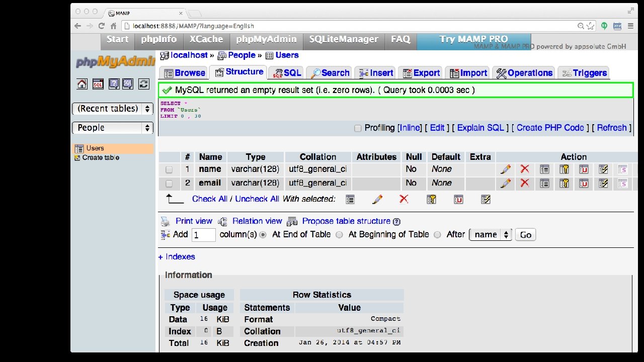
Task: Click the browser address bar
Action: 352,26
